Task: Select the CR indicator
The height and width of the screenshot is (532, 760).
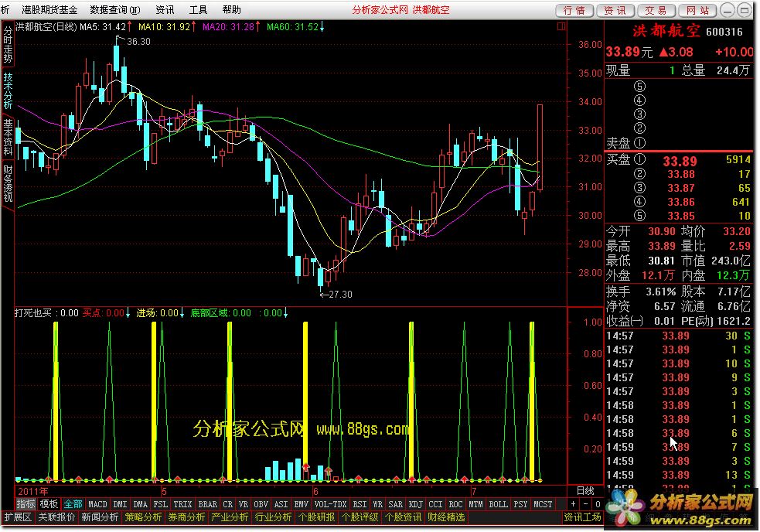Action: pos(228,504)
